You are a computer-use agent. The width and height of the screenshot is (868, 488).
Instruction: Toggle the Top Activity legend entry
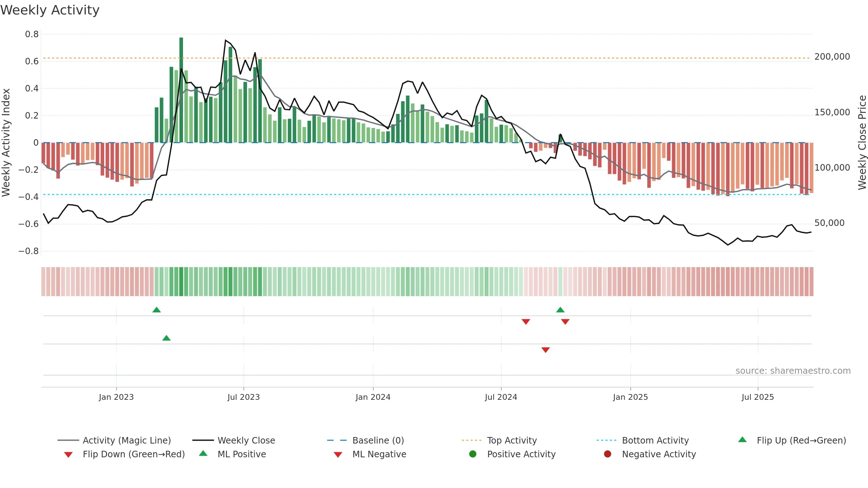tap(499, 440)
